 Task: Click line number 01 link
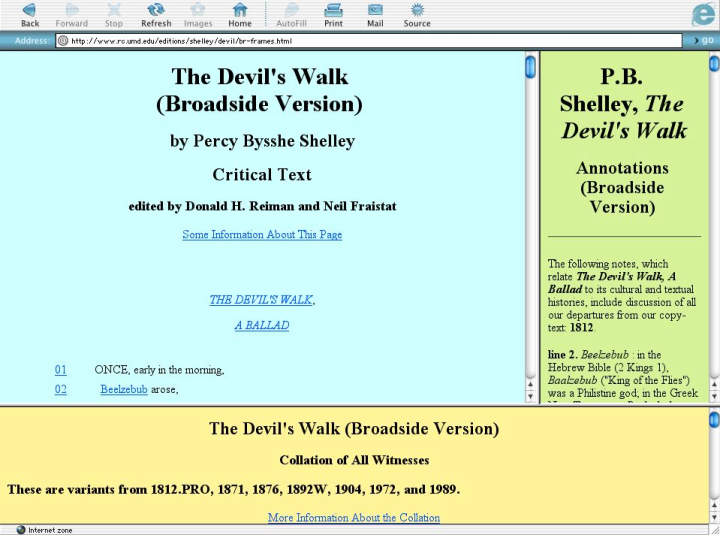click(x=61, y=370)
